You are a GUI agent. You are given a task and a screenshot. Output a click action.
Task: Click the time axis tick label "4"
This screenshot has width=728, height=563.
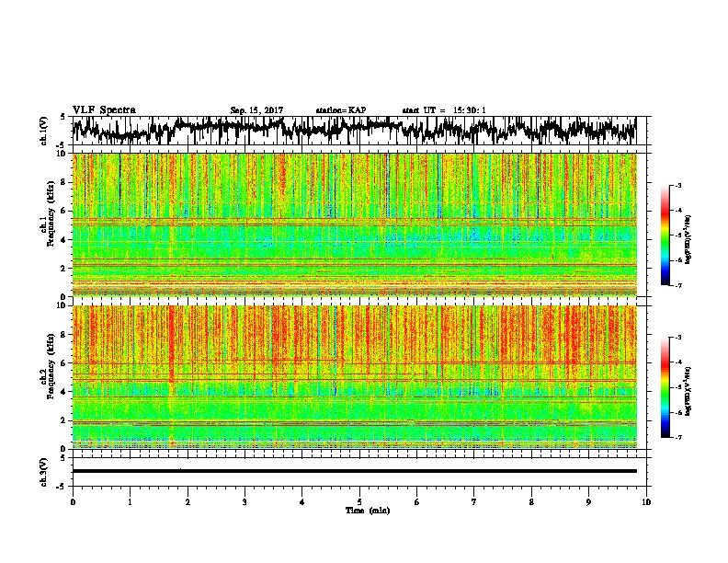(302, 502)
